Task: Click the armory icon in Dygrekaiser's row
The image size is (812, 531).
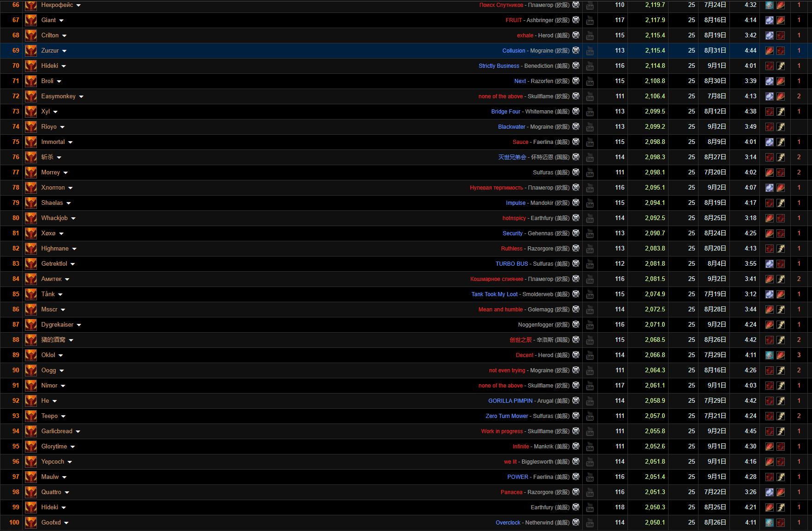Action: 576,324
